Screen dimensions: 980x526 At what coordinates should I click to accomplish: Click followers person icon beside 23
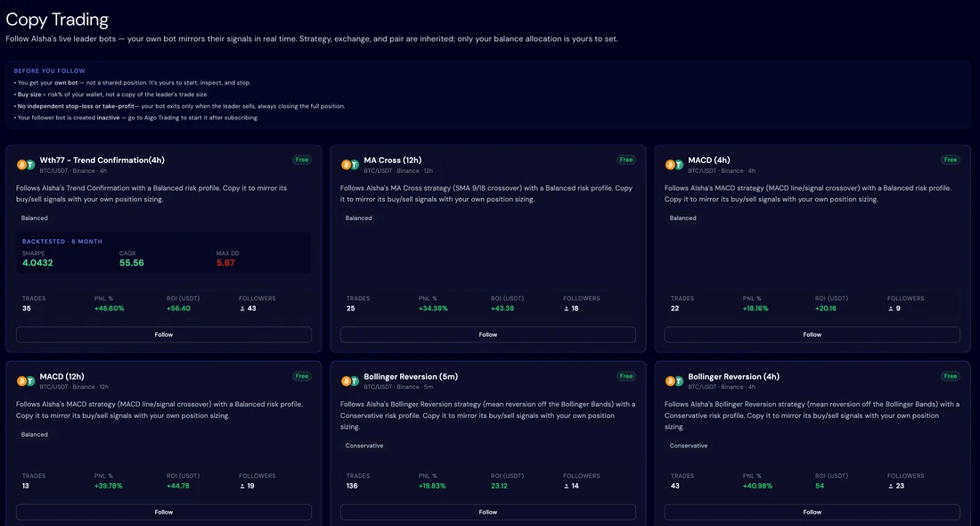click(891, 486)
